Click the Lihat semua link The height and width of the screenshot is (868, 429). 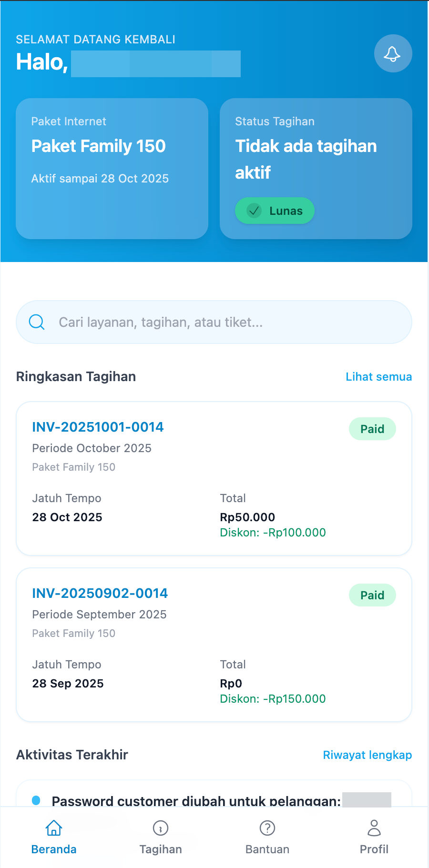[x=378, y=376]
